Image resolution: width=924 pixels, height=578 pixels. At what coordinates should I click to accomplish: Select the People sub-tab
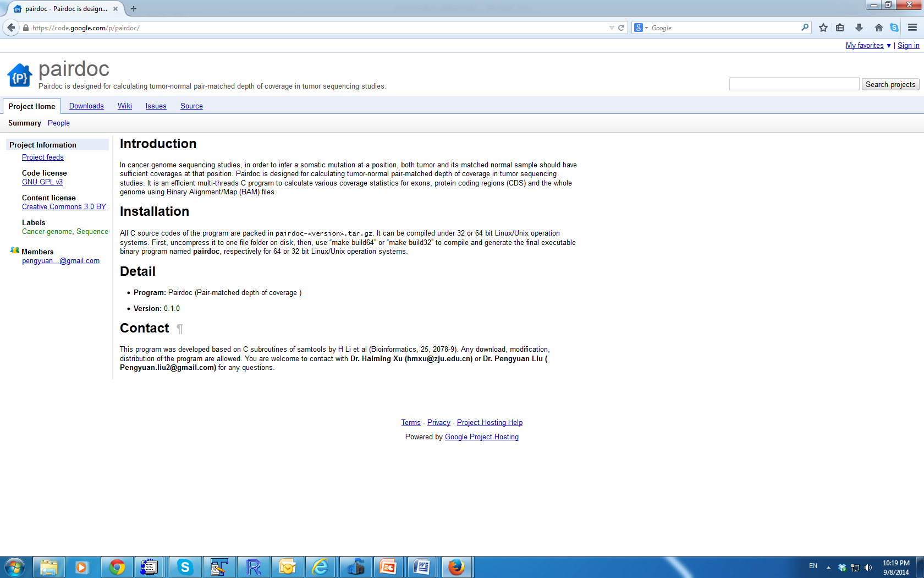(x=58, y=123)
